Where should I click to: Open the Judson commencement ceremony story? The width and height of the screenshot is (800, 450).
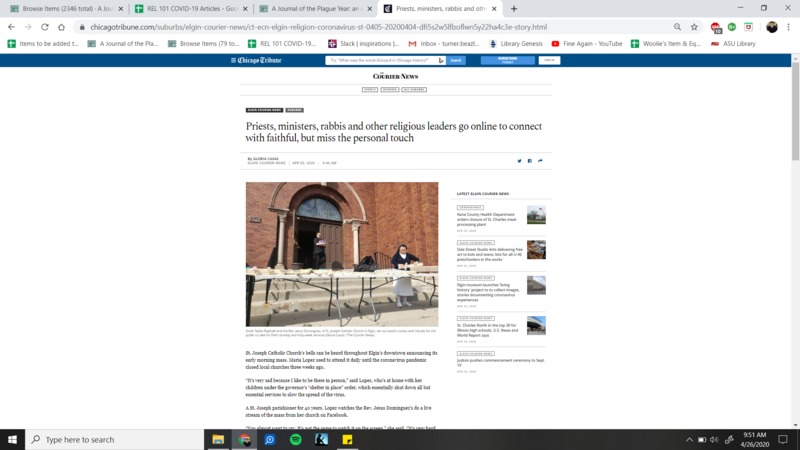[501, 362]
